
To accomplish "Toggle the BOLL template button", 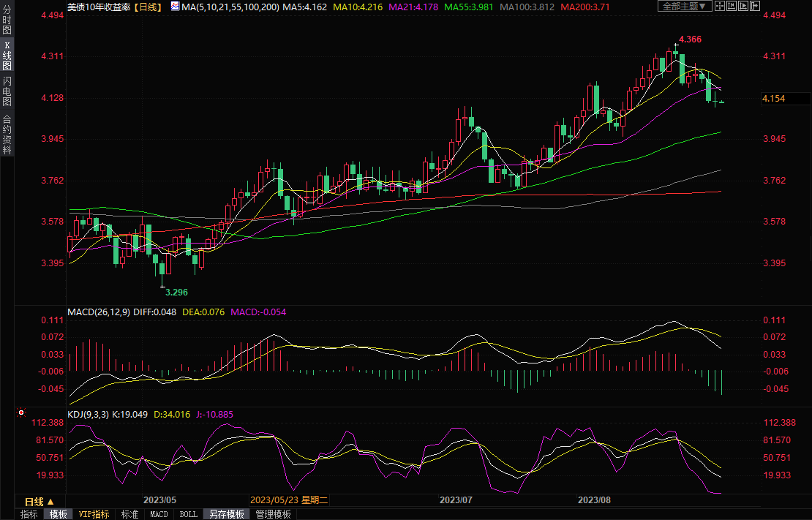I will pos(188,514).
